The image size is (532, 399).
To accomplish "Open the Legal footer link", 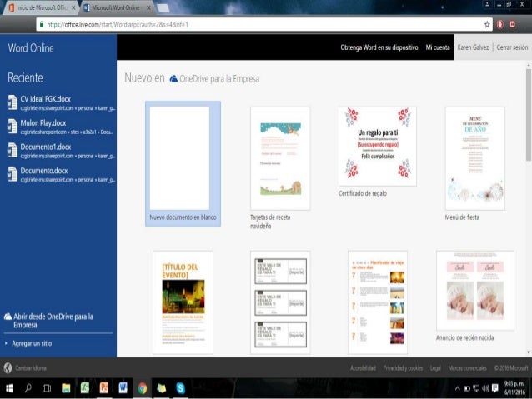I will [435, 368].
